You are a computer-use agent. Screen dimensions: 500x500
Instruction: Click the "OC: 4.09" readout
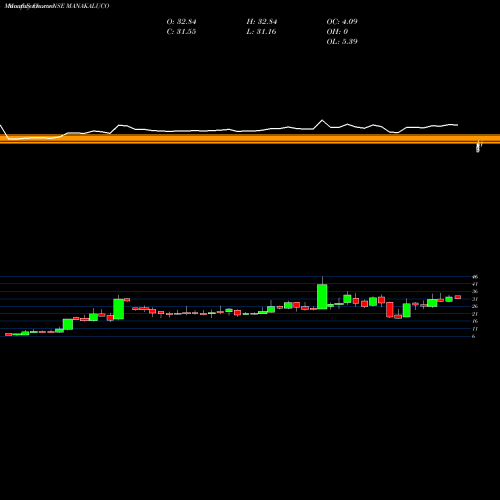click(x=342, y=22)
